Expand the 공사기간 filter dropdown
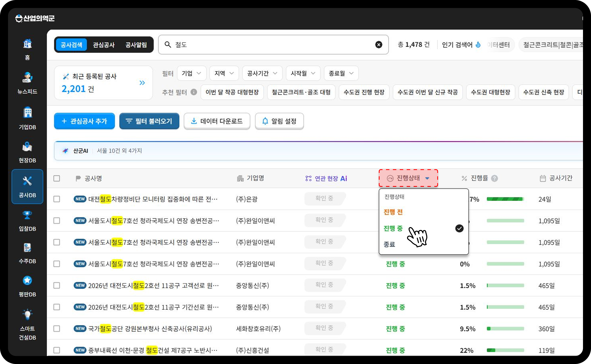Viewport: 591px width, 364px height. click(262, 73)
